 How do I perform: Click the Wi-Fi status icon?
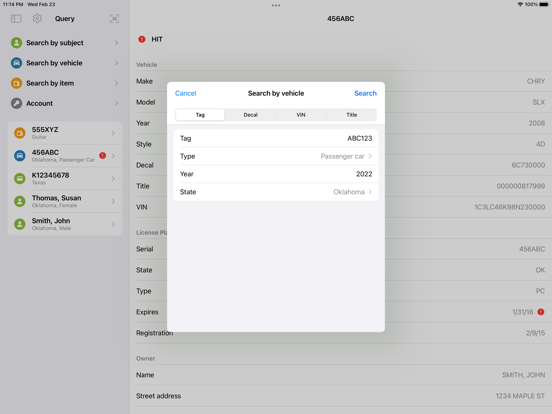(520, 4)
